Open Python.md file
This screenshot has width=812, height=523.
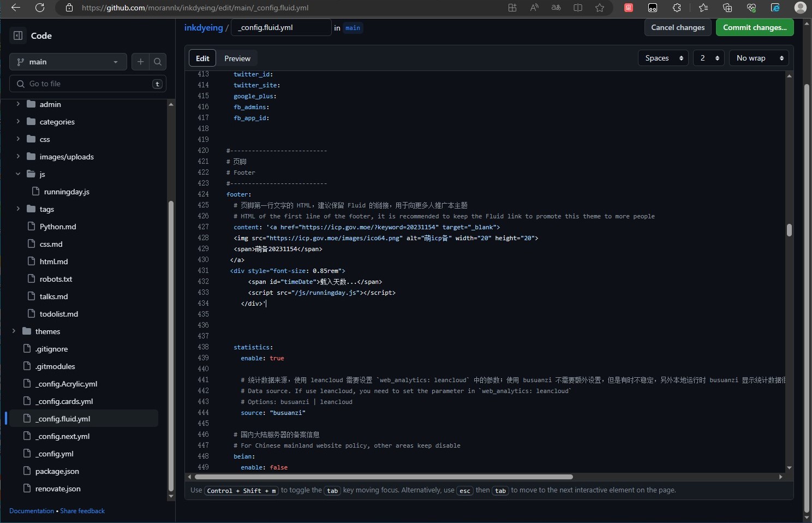(x=58, y=227)
